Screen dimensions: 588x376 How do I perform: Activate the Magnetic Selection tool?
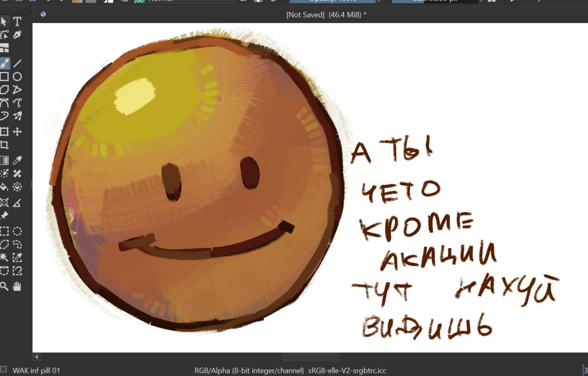[17, 270]
